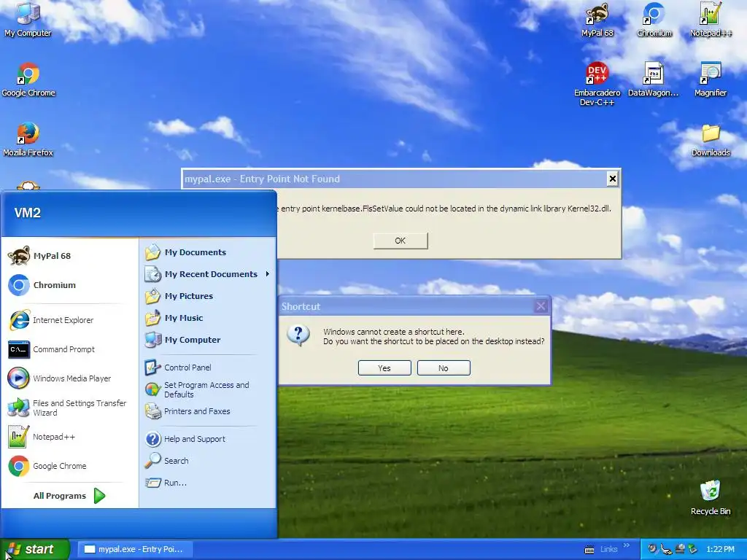The width and height of the screenshot is (747, 560).
Task: Click OK in the Entry Point Not Found dialog
Action: (400, 241)
